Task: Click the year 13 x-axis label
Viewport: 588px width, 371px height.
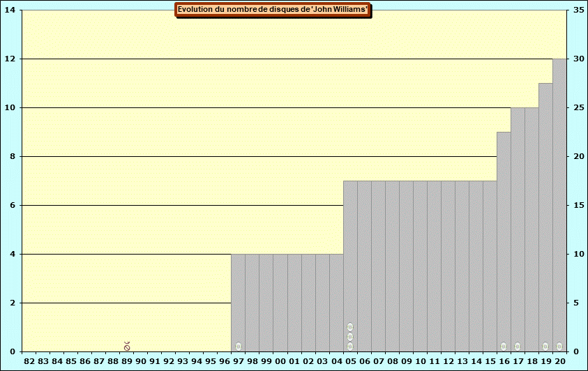Action: tap(462, 361)
